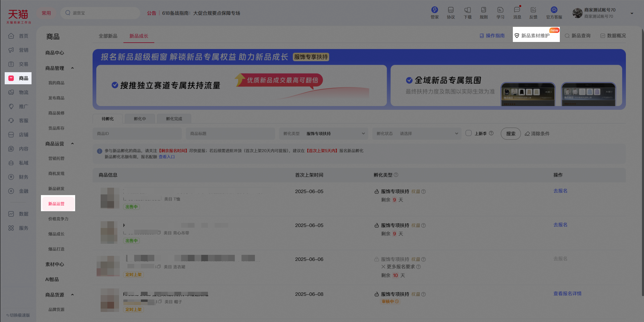The width and height of the screenshot is (644, 322).
Task: Click the 常用 button in header
Action: tap(46, 13)
